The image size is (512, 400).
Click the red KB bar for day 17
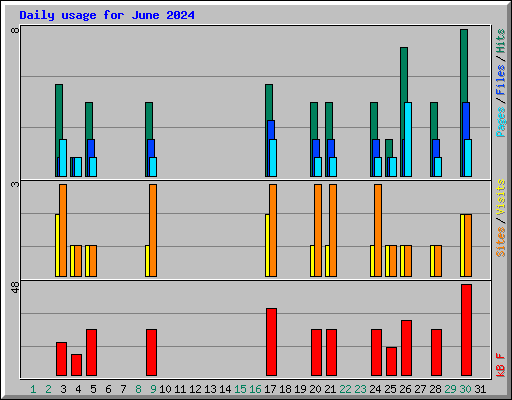coord(271,342)
